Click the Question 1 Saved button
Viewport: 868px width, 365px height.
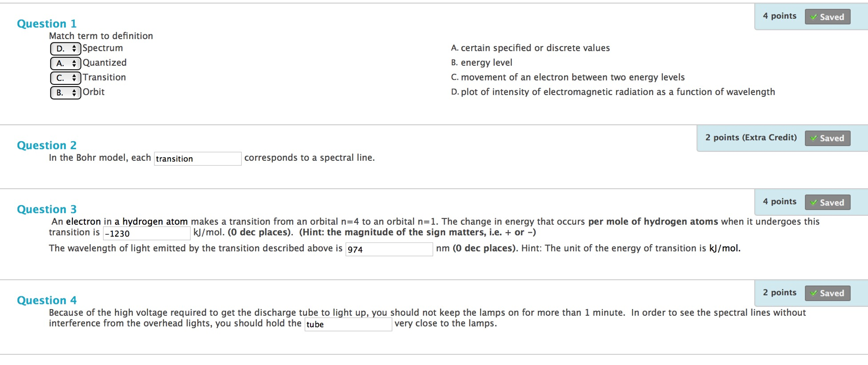click(x=827, y=17)
